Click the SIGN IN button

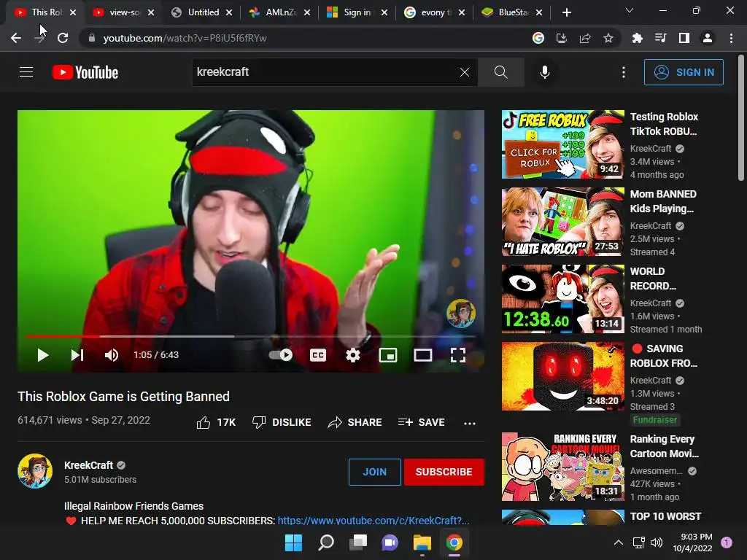684,72
